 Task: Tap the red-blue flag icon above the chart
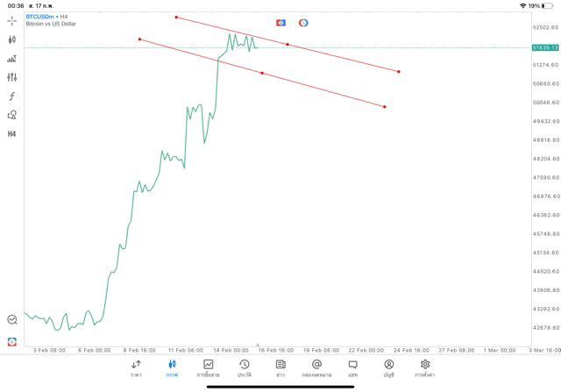280,23
